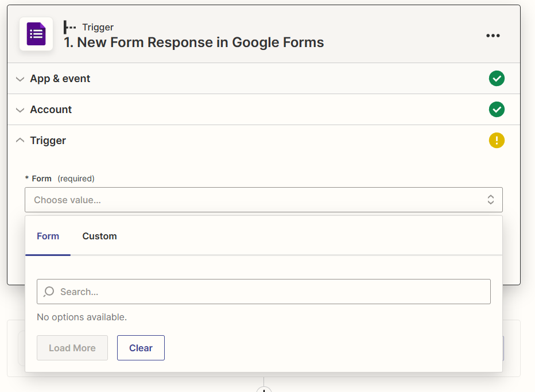Open the Form choose value dropdown

point(263,200)
